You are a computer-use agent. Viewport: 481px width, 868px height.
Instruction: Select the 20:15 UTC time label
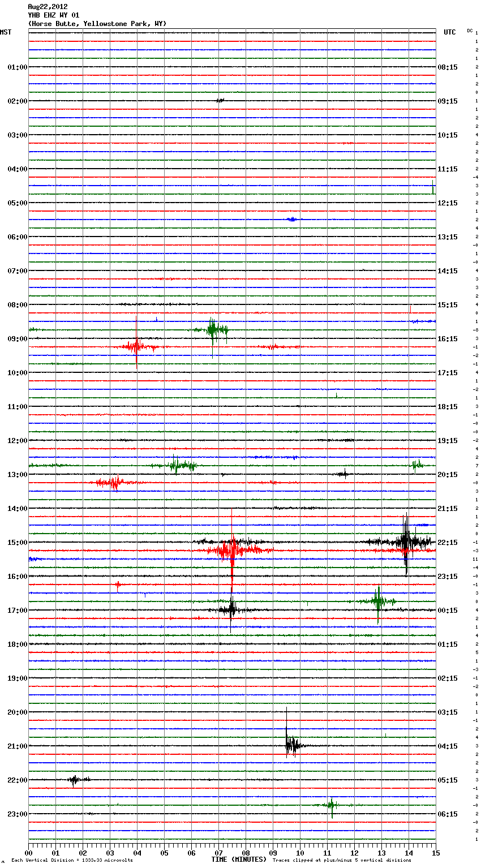(448, 475)
